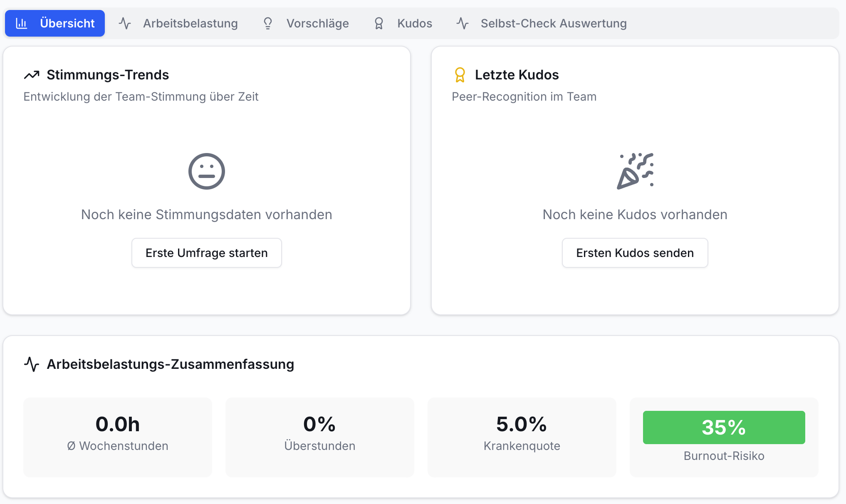Screen dimensions: 846x504
Task: Select the Kudos tab
Action: [403, 23]
